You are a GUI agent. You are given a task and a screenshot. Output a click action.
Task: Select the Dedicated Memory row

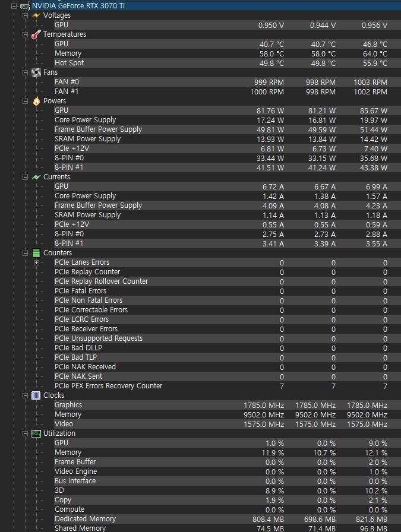[x=227, y=519]
